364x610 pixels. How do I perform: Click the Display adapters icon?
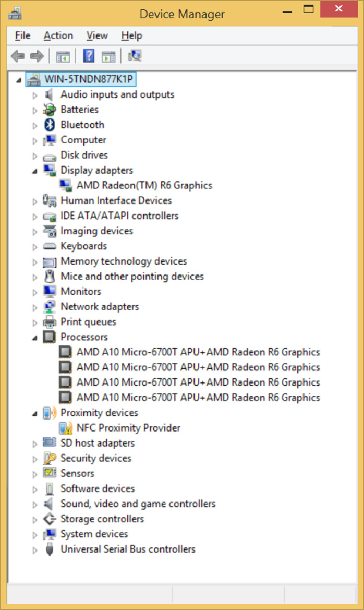[x=50, y=171]
